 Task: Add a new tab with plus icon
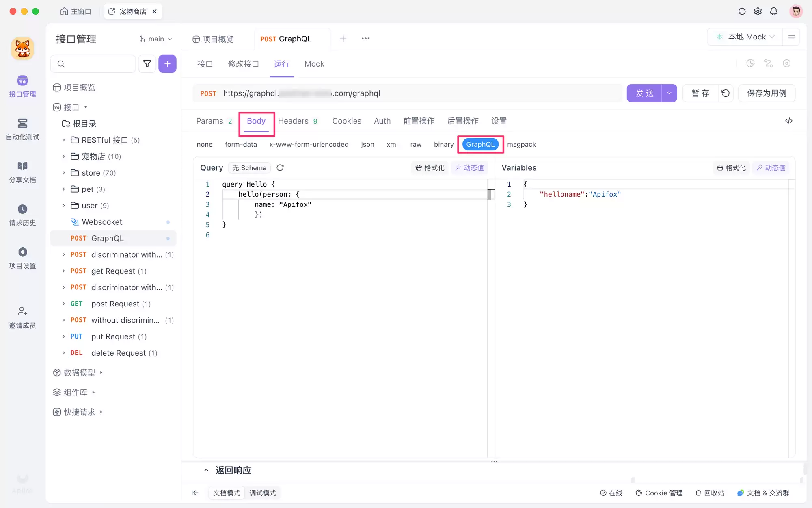click(343, 39)
